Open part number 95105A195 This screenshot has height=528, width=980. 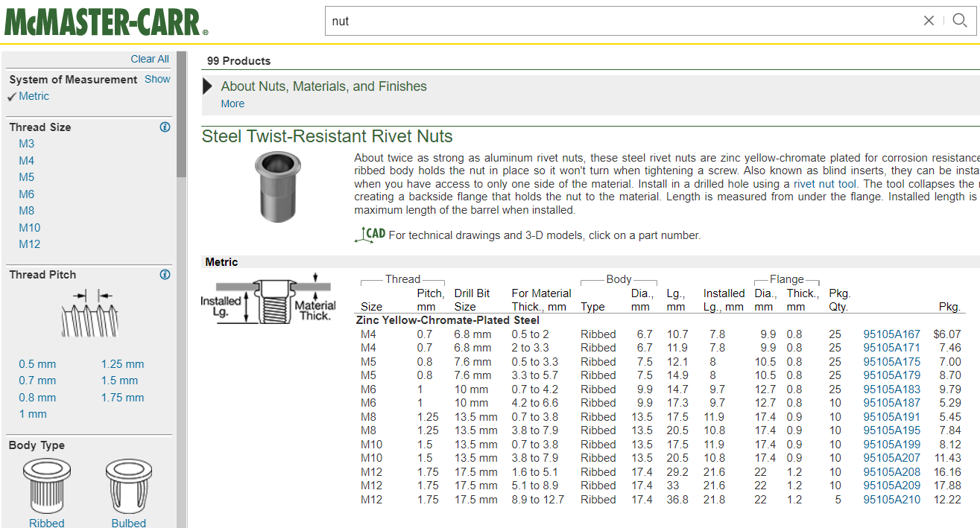891,430
